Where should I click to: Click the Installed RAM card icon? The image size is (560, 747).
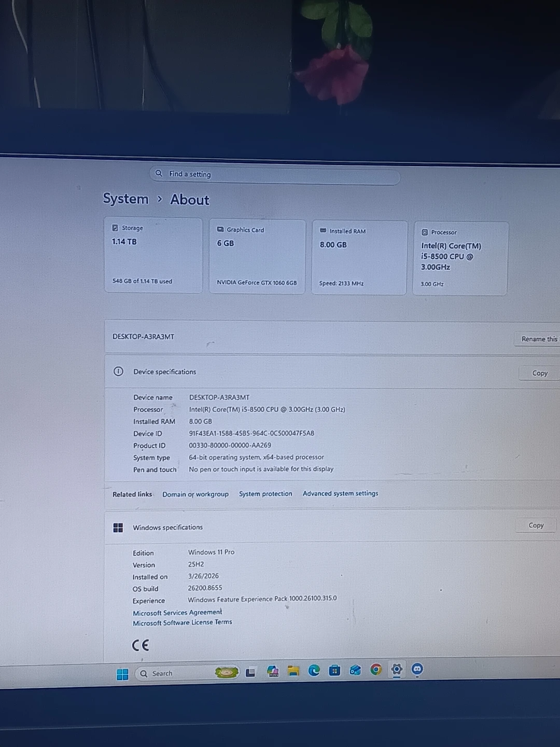point(323,230)
